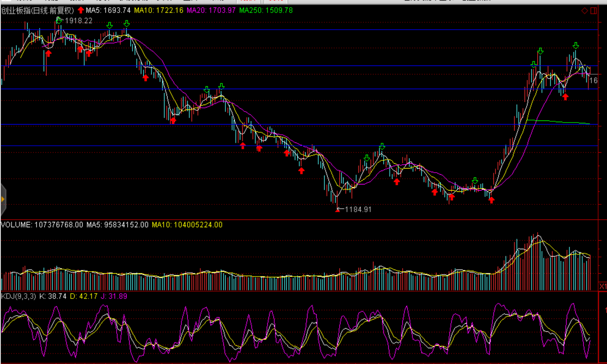
Task: Select the magenta MA20: 1703.97 label
Action: 211,11
